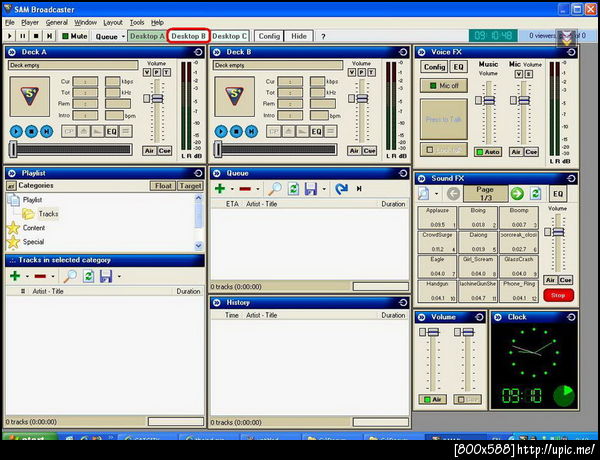Image resolution: width=600 pixels, height=460 pixels.
Task: Click the save disk icon in Queue
Action: point(311,189)
